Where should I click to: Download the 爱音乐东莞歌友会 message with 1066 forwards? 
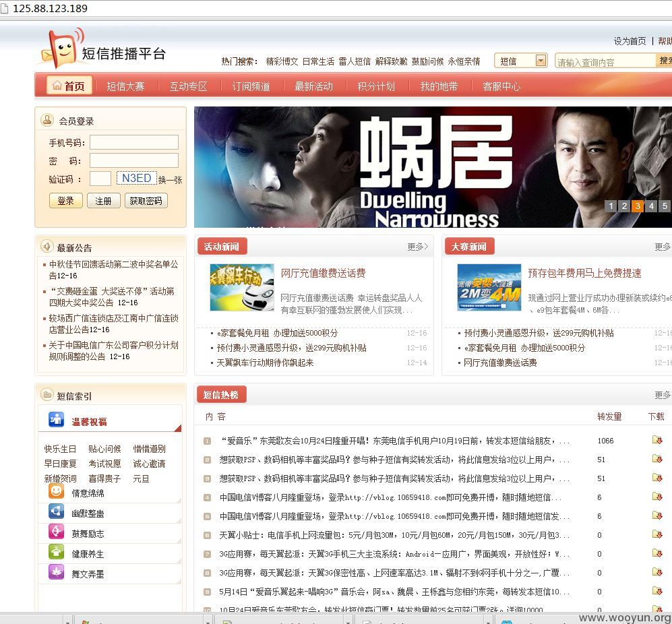[657, 440]
